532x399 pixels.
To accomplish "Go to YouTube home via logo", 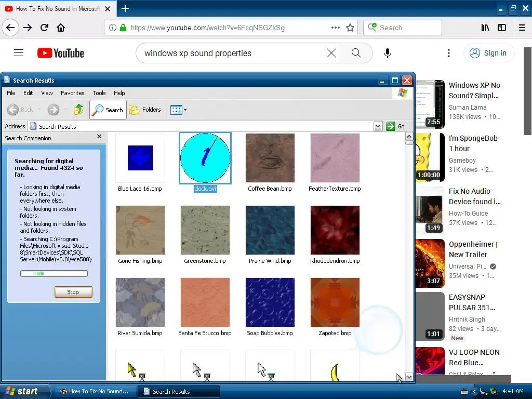I will pyautogui.click(x=61, y=53).
